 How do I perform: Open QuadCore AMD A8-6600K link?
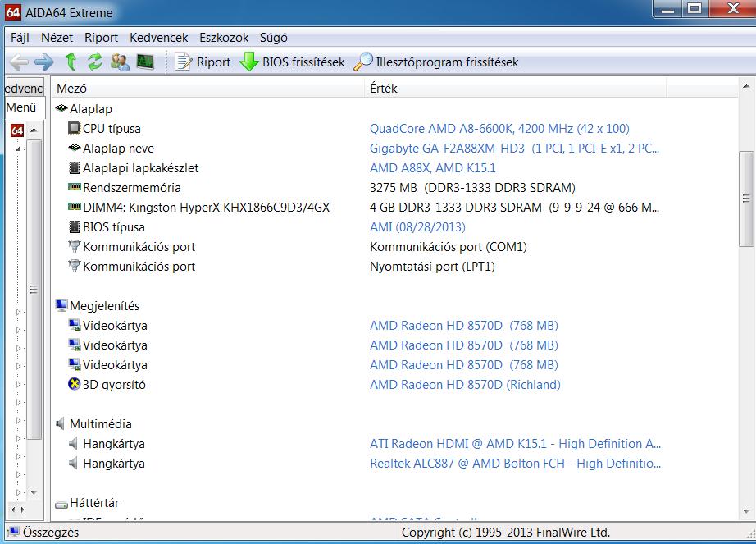[499, 128]
